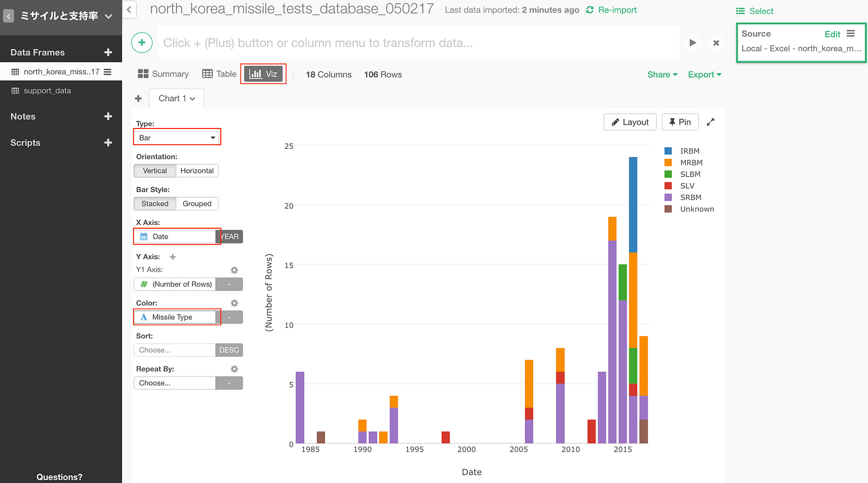The height and width of the screenshot is (483, 868).
Task: Click the back arrow beside project name
Action: click(x=9, y=16)
